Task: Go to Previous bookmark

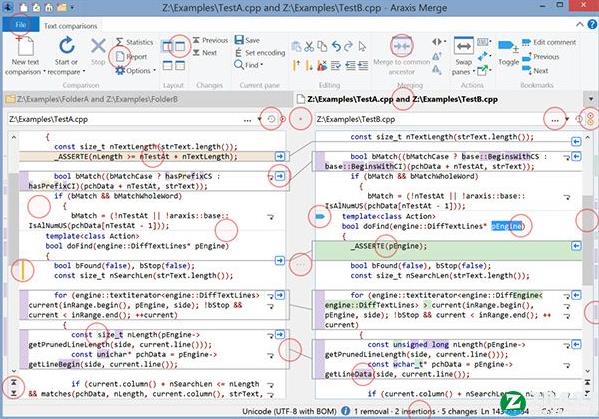Action: click(541, 57)
